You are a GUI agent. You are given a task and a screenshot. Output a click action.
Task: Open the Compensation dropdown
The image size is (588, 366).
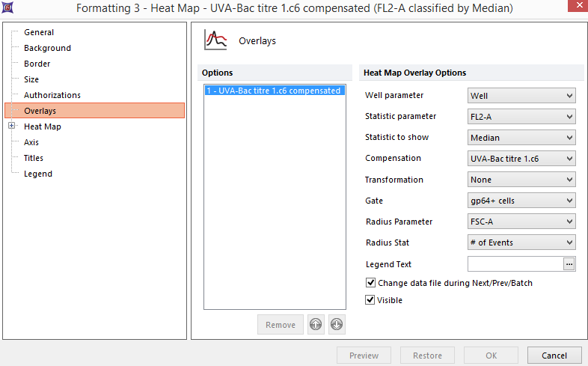(x=521, y=159)
